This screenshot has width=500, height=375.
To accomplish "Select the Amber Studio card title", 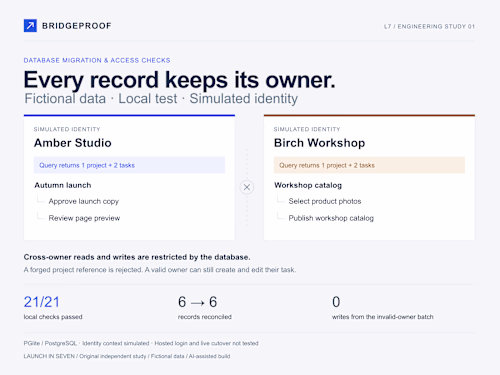I will (x=73, y=143).
